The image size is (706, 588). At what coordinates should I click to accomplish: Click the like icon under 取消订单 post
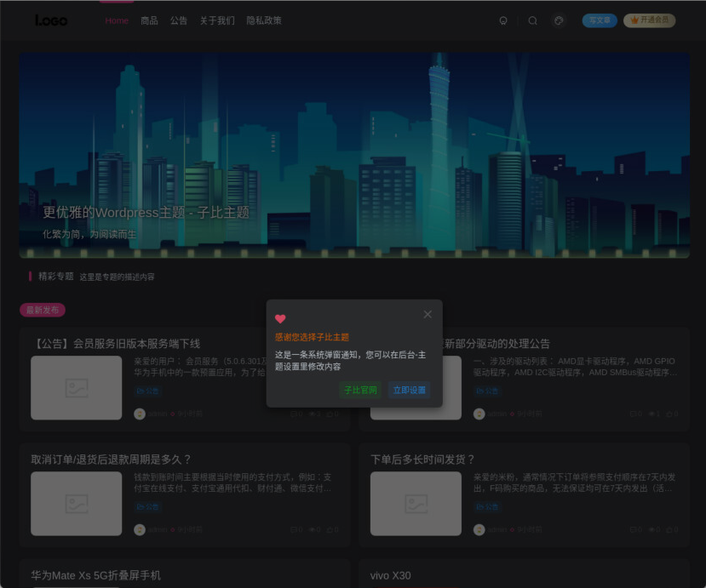click(331, 529)
